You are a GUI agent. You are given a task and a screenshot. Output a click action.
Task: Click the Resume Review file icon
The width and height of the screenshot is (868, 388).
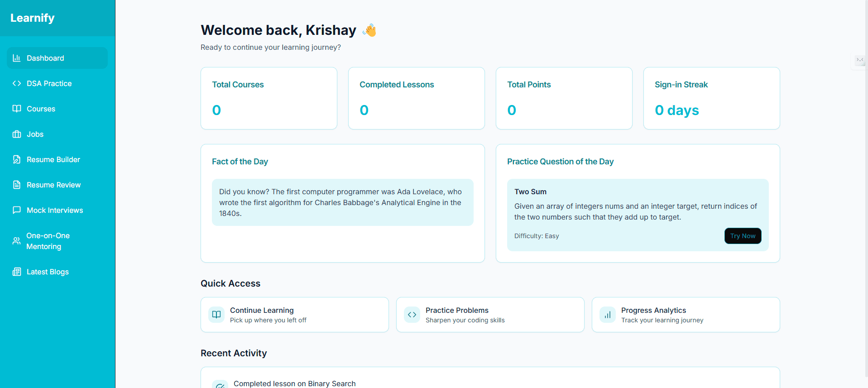(17, 185)
